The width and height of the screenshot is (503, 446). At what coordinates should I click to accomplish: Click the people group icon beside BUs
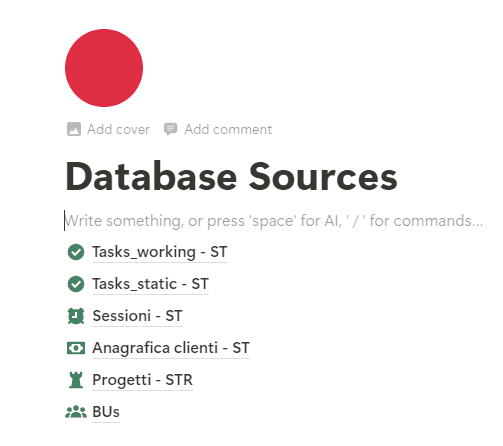click(76, 412)
